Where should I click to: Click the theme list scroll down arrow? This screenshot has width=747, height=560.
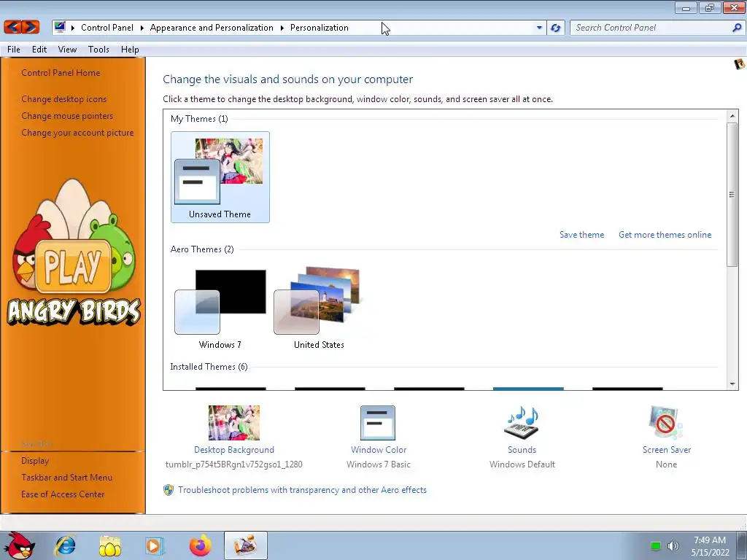[732, 384]
